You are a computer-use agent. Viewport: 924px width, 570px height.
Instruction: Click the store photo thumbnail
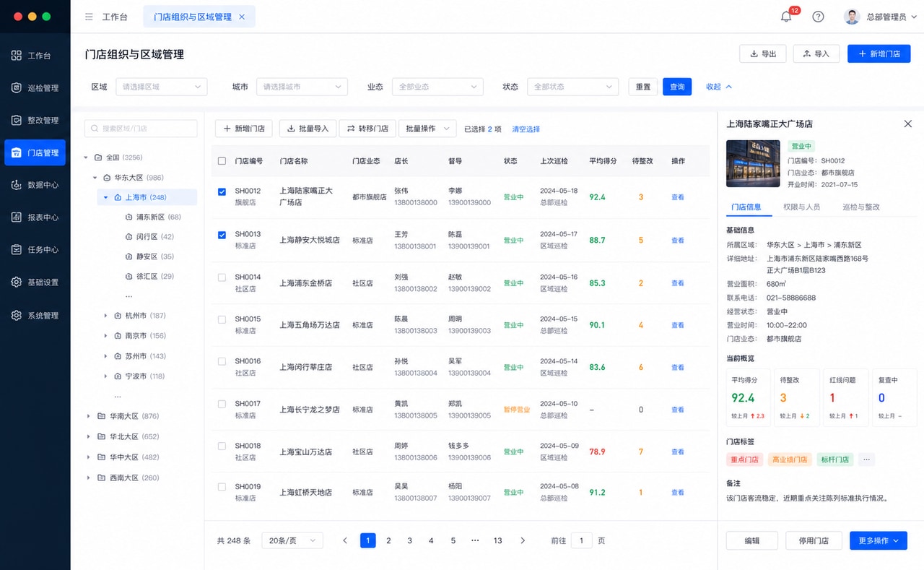click(753, 164)
